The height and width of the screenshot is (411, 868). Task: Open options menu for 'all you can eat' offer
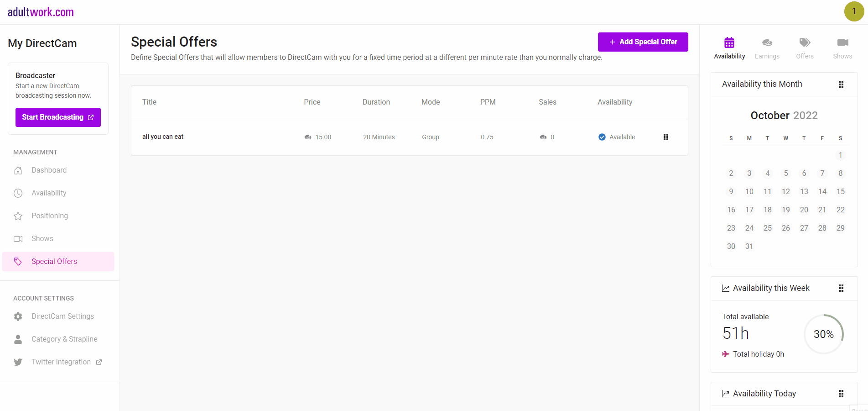tap(666, 137)
